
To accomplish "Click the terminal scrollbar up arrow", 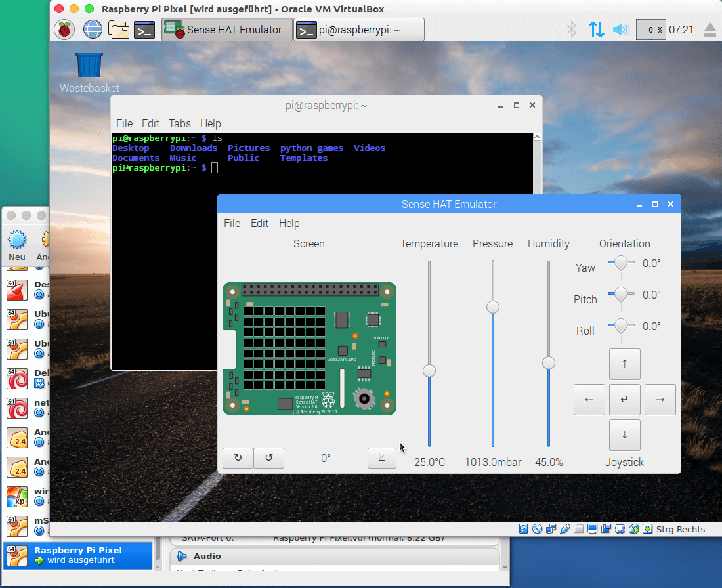I will pyautogui.click(x=538, y=136).
